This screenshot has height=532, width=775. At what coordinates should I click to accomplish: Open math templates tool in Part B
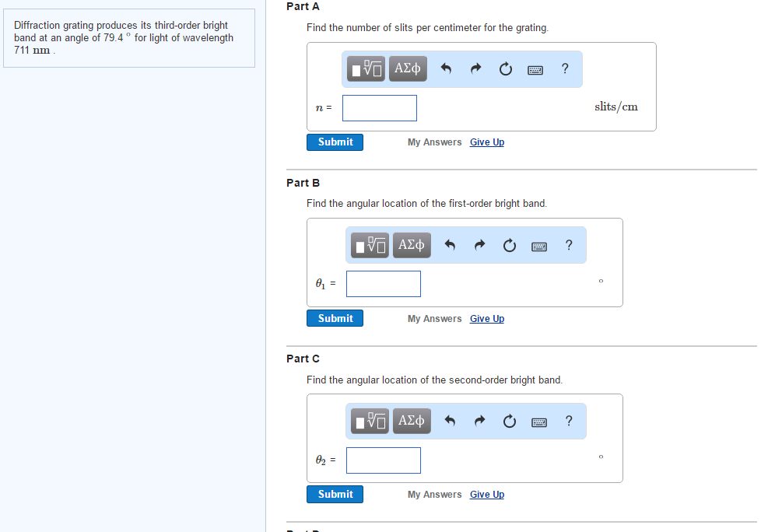pyautogui.click(x=370, y=246)
